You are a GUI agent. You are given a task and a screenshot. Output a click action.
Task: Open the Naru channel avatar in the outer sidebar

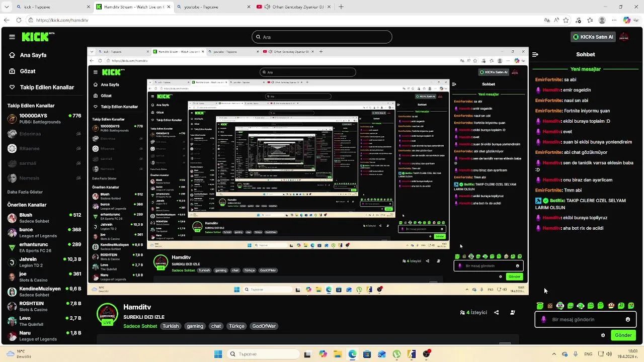click(x=12, y=336)
